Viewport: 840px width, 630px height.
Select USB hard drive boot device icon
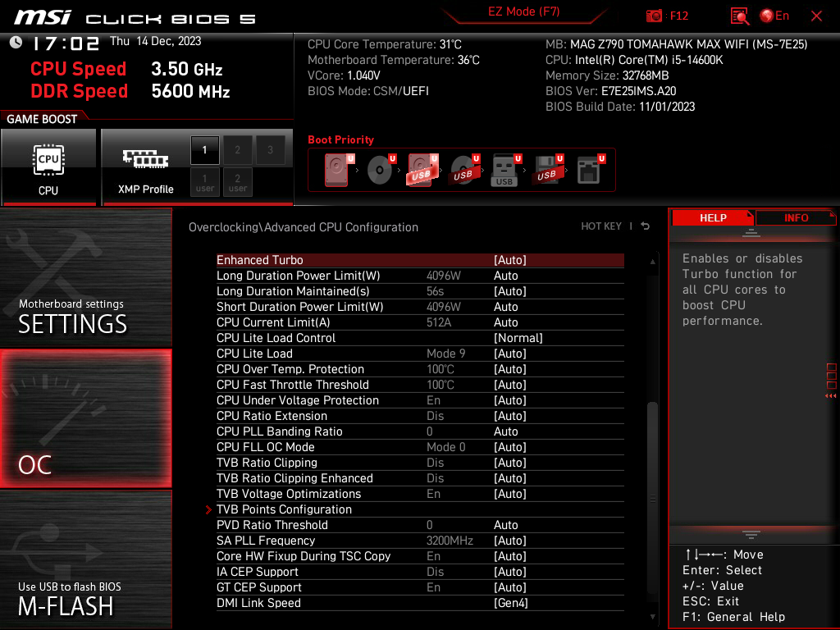point(422,170)
